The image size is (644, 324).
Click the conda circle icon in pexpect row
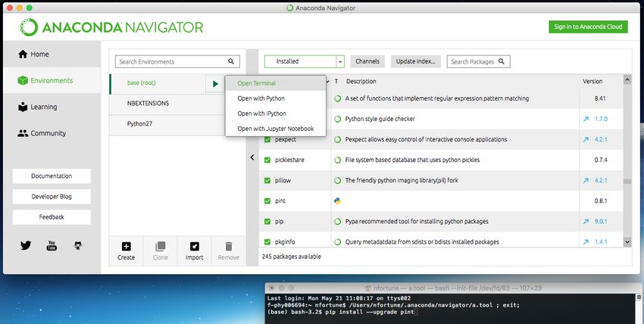pyautogui.click(x=338, y=139)
